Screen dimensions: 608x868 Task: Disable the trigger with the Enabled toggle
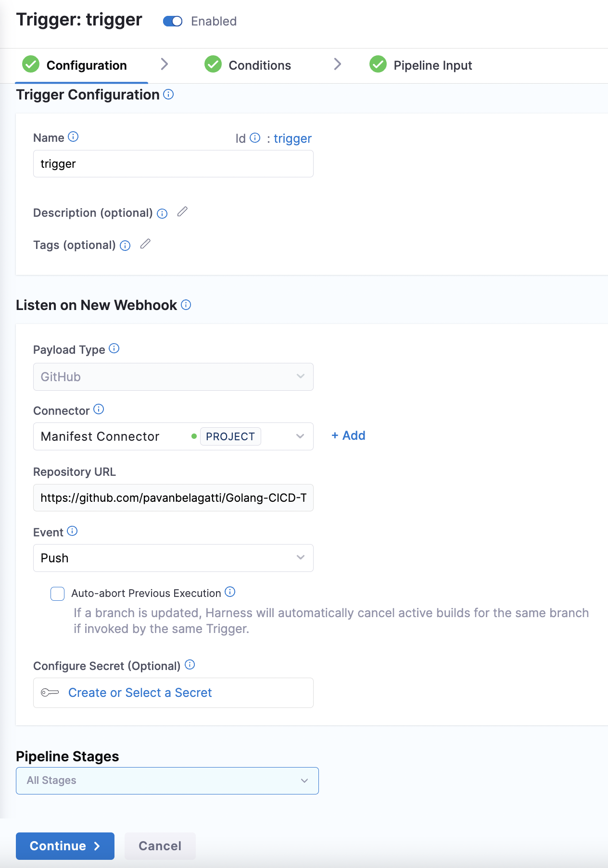click(172, 21)
